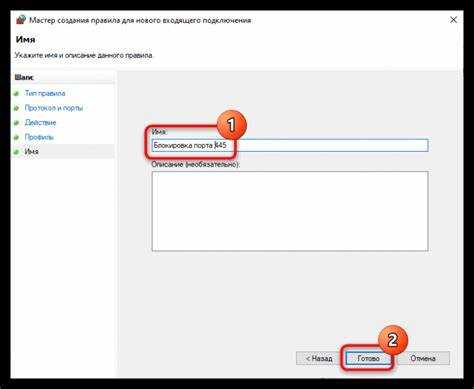Select the Имя step in sidebar
The height and width of the screenshot is (389, 474).
(x=32, y=151)
